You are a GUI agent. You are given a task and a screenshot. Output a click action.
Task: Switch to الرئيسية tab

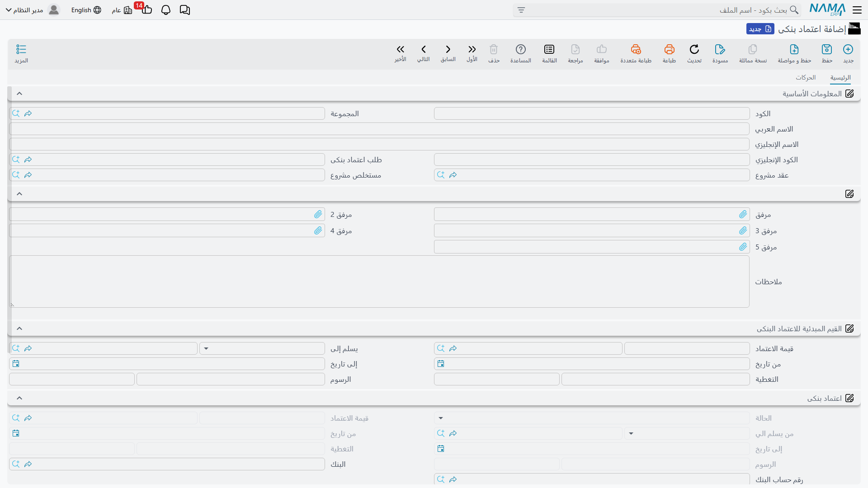coord(840,78)
